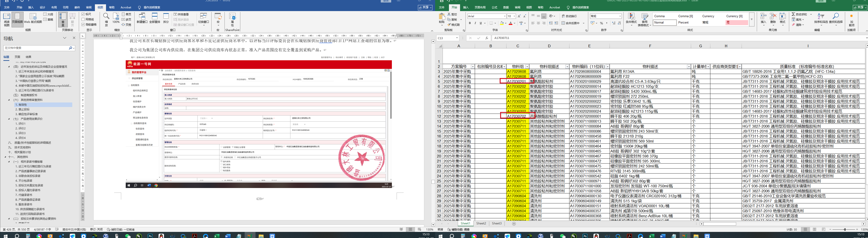Switch to Sheet2 in Excel
This screenshot has height=238, width=868.
pos(481,224)
